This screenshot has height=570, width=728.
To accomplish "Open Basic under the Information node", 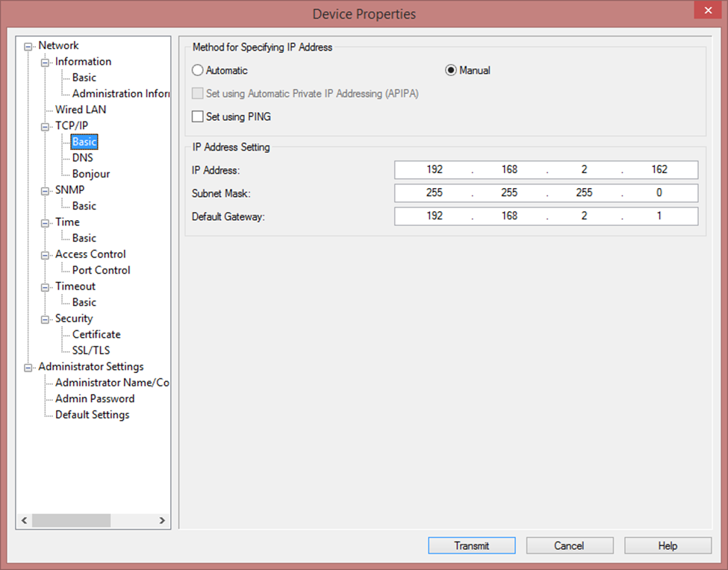I will click(x=84, y=78).
